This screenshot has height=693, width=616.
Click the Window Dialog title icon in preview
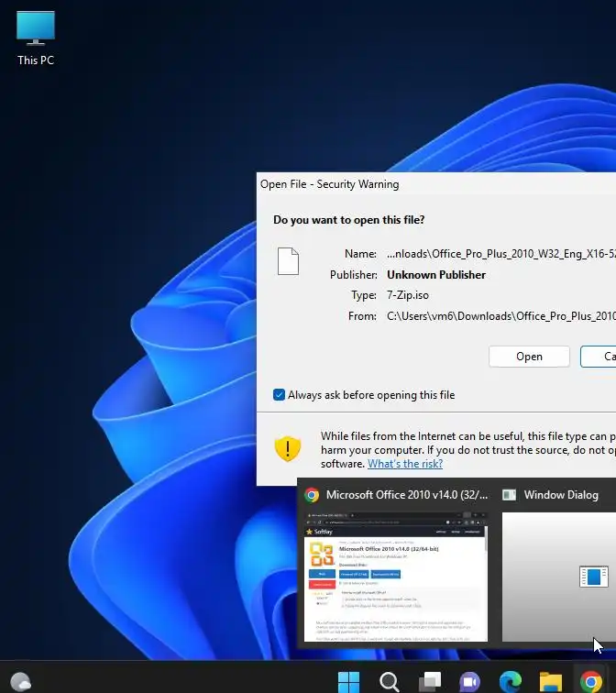point(509,495)
